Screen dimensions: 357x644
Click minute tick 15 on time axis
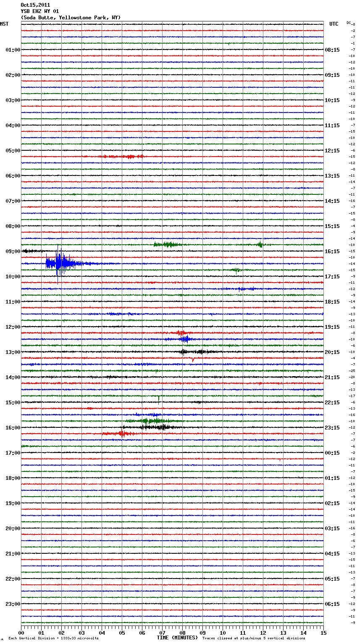[x=323, y=632]
